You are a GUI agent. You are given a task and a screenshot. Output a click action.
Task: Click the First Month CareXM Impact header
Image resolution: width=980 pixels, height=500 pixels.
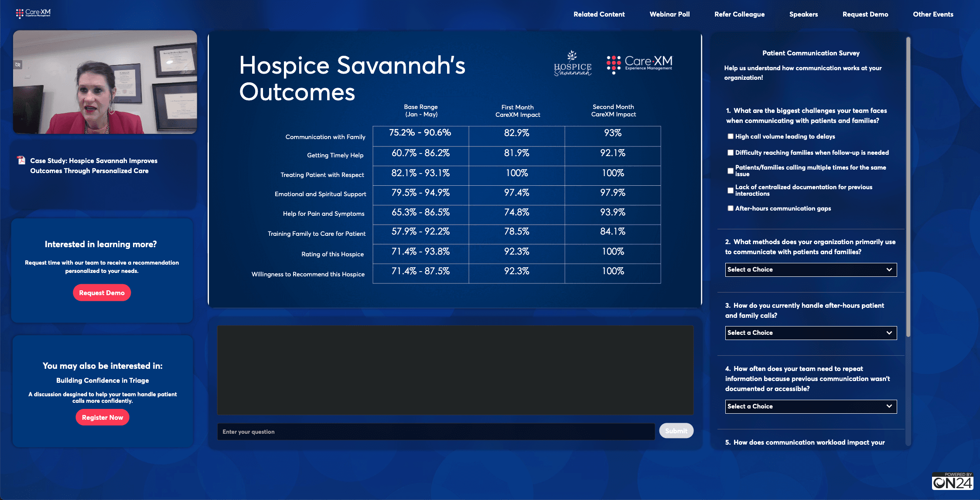(x=518, y=111)
